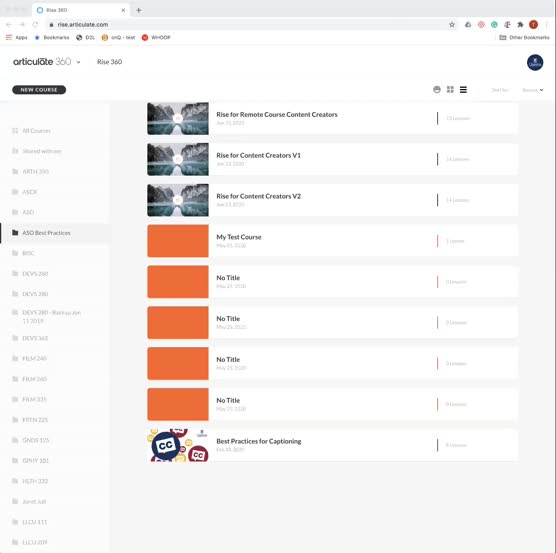
Task: Open Other Bookmarks folder
Action: 524,37
